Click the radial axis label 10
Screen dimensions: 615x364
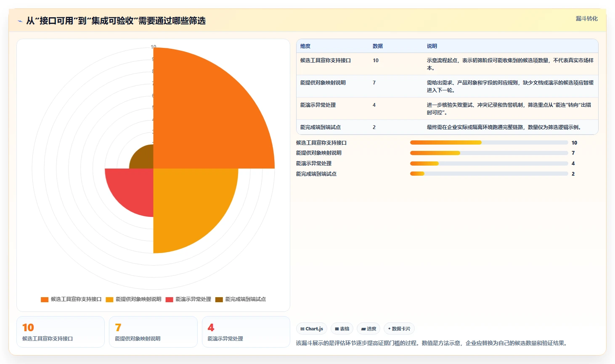coord(154,47)
